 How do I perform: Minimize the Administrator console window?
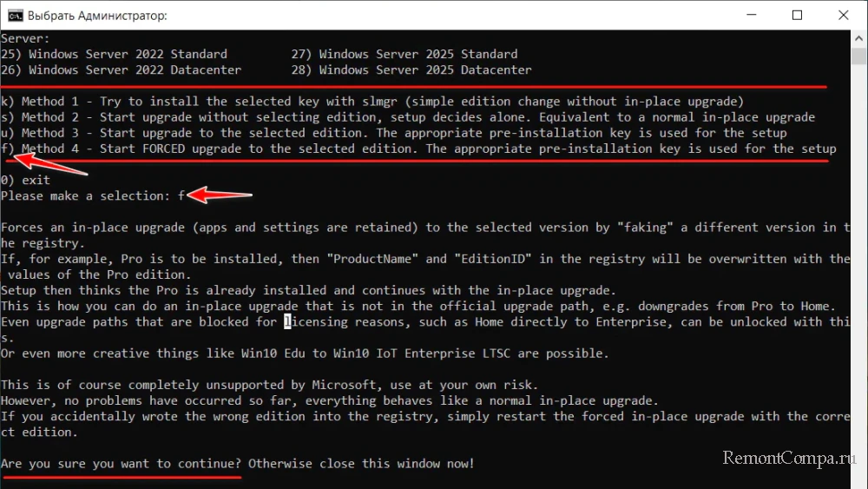click(x=748, y=16)
